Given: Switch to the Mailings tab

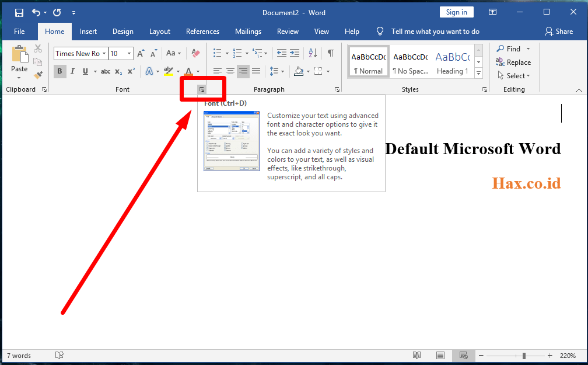Looking at the screenshot, I should [x=248, y=32].
